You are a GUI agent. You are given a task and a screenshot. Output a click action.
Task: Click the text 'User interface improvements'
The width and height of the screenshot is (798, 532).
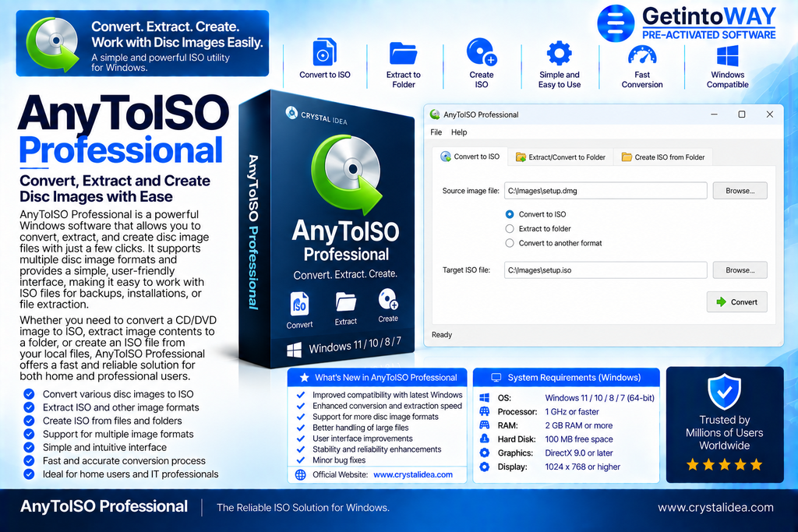click(x=362, y=439)
